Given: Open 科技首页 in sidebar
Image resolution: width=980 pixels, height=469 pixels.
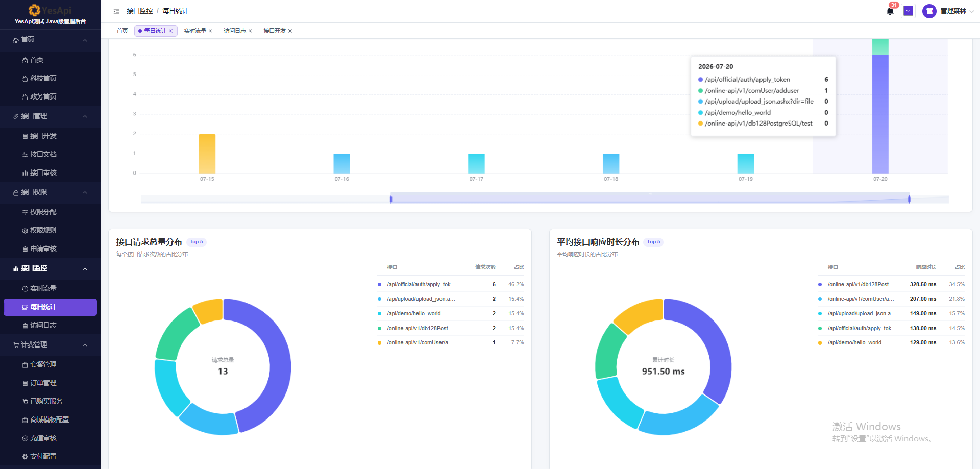Looking at the screenshot, I should [50, 79].
